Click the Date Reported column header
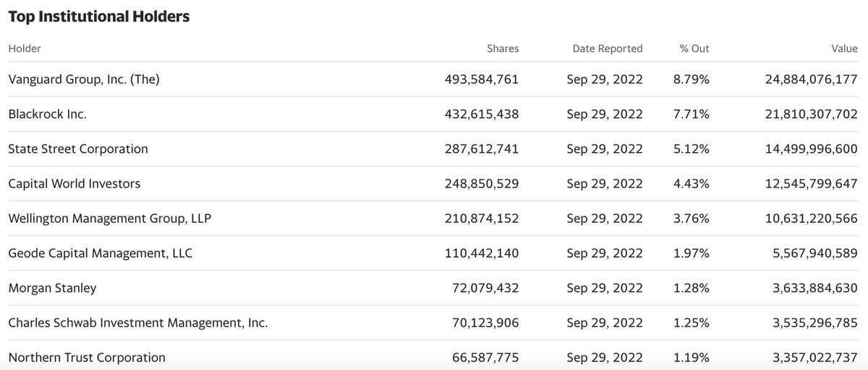The height and width of the screenshot is (370, 868). coord(608,49)
